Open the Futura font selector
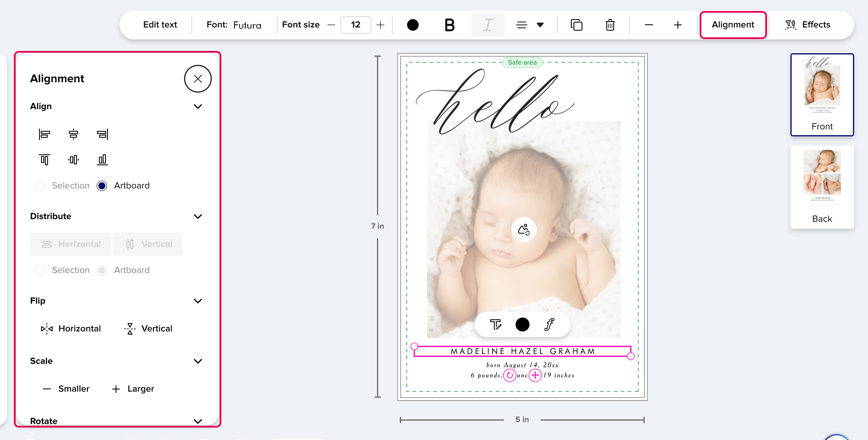Screen dimensions: 868x440 pos(234,25)
